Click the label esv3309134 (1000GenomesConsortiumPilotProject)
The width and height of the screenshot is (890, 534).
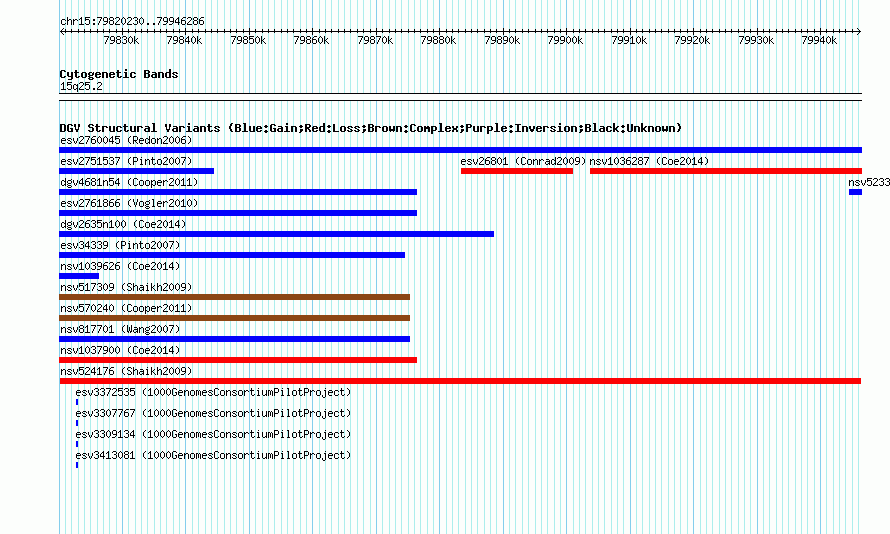(x=213, y=434)
